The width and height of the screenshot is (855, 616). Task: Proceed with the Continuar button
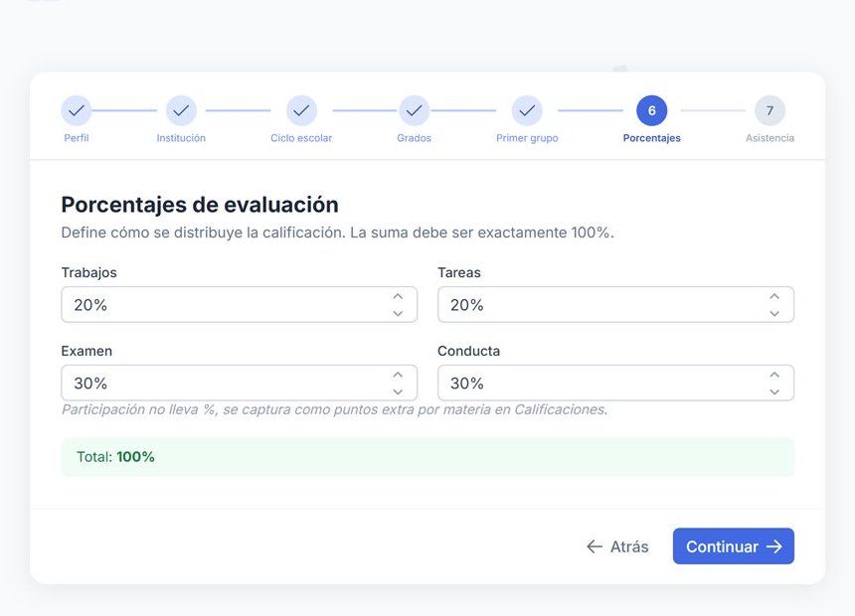[734, 546]
